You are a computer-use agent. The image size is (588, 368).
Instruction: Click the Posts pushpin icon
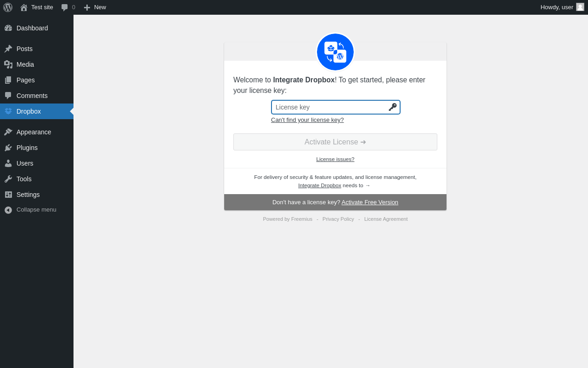8,49
